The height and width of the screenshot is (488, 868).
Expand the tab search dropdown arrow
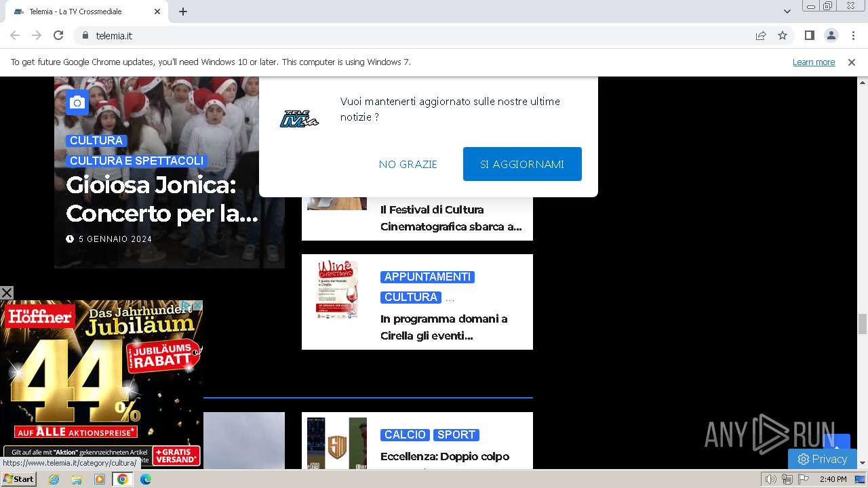787,12
